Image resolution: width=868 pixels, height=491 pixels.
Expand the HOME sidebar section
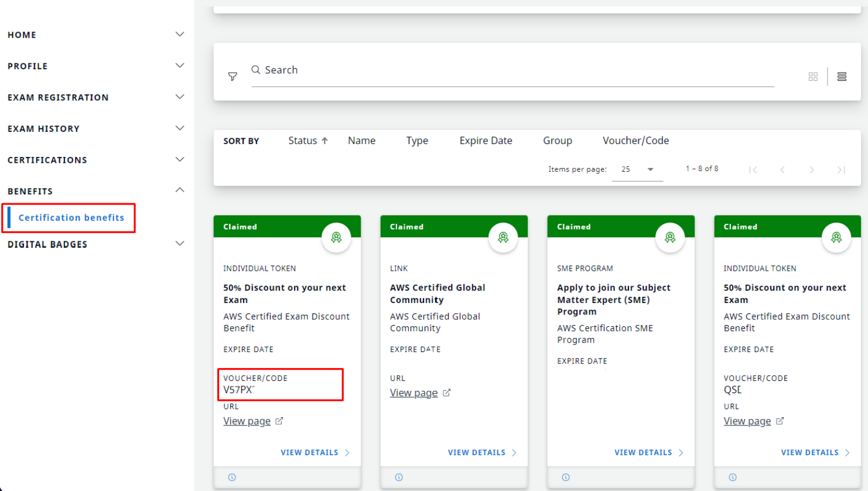180,35
